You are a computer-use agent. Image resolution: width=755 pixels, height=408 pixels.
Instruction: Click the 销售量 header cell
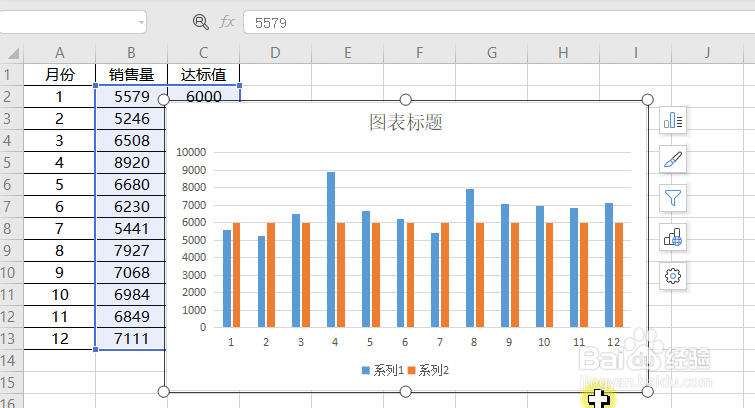131,75
